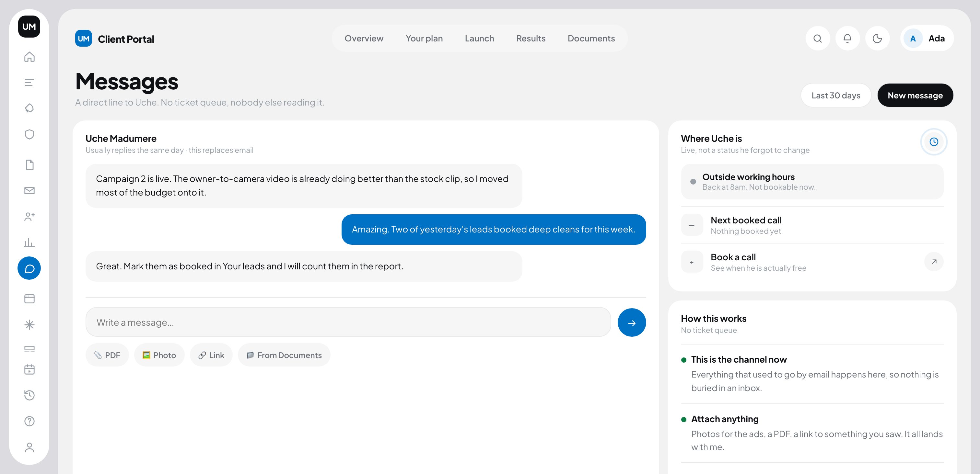Attach a Photo to the message
The height and width of the screenshot is (474, 980).
[159, 355]
